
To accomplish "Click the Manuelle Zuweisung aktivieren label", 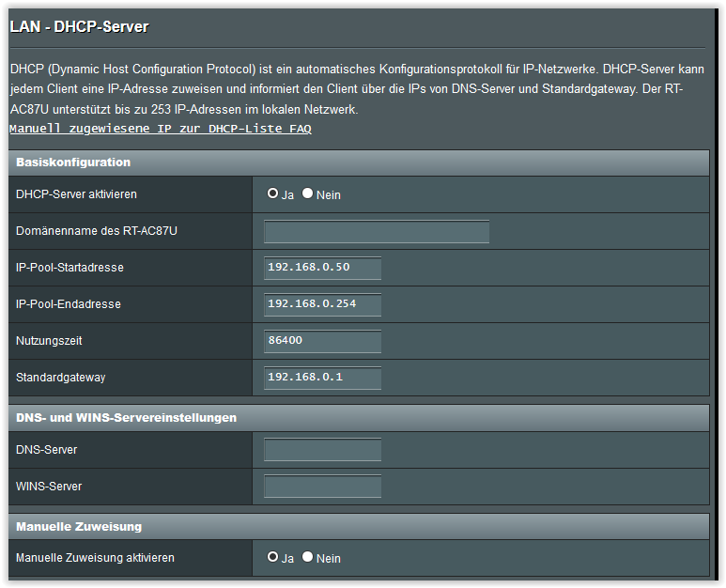I will click(95, 557).
